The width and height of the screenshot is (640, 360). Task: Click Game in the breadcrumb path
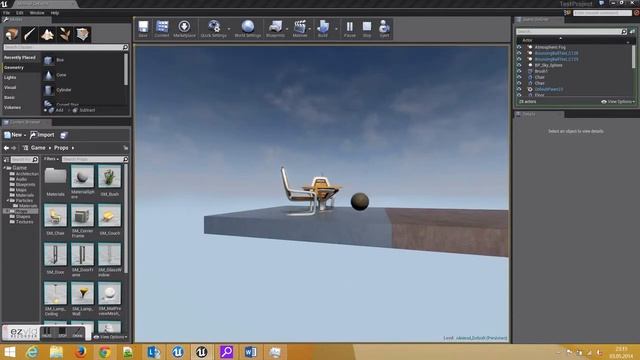pos(38,148)
